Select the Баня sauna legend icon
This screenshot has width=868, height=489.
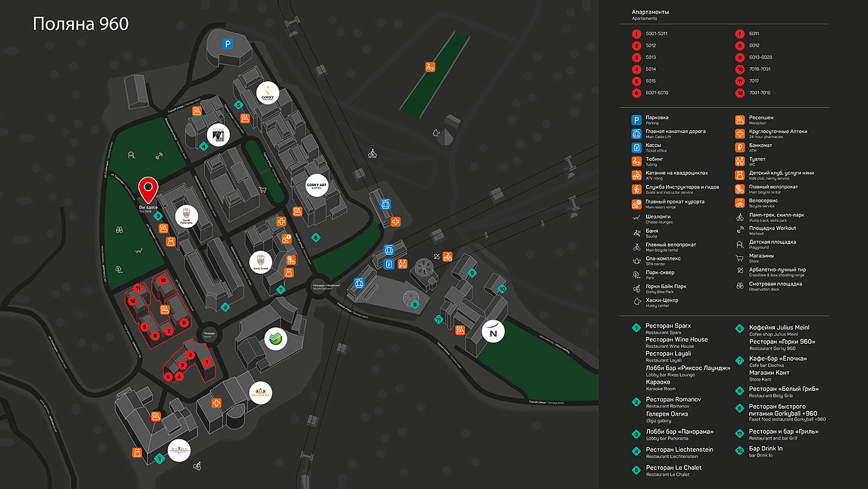(x=636, y=233)
